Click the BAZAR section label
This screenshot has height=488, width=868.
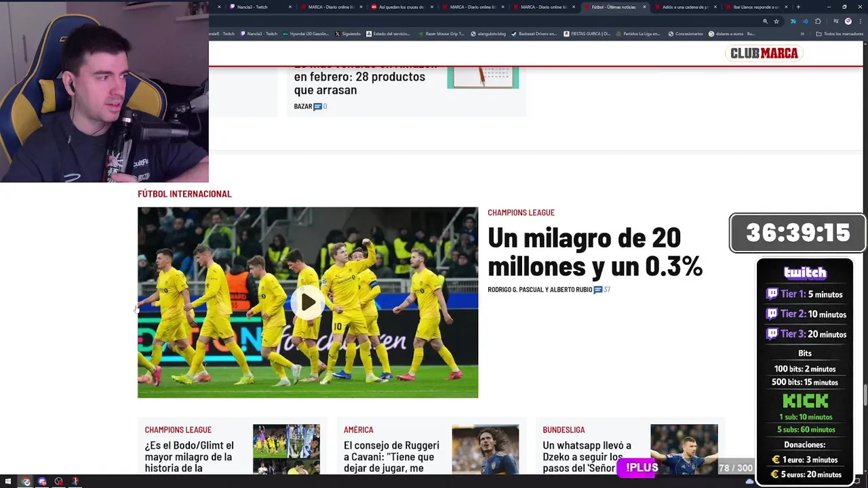coord(303,106)
